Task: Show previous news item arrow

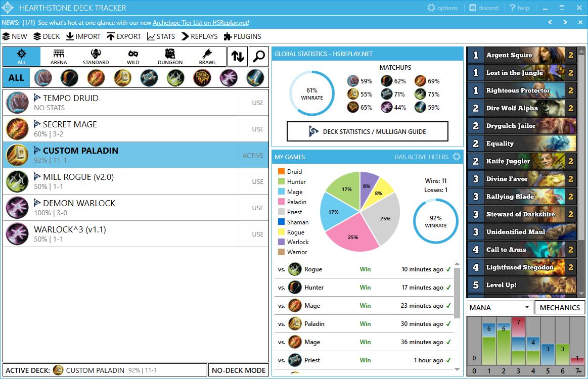Action: [550, 23]
